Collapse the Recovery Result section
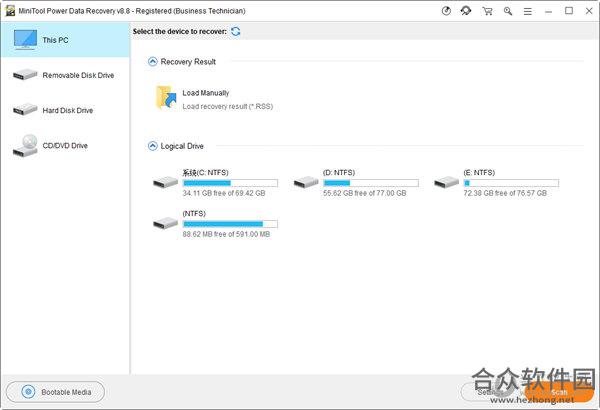Image resolution: width=600 pixels, height=410 pixels. (x=153, y=61)
